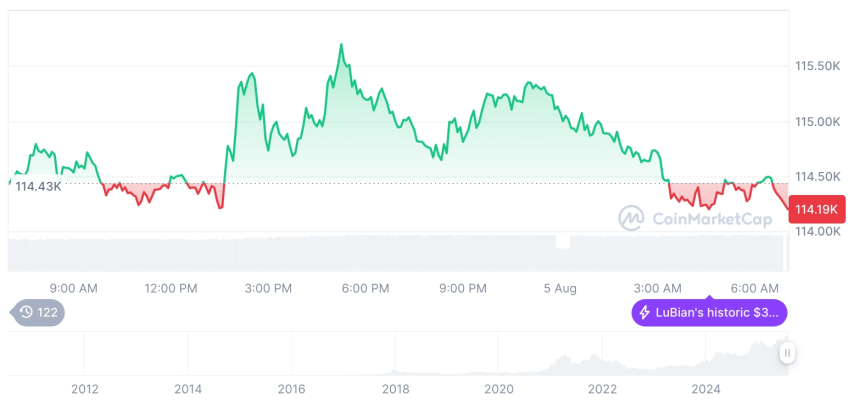This screenshot has width=860, height=401.
Task: Open the LuBian's historic event pill
Action: click(709, 313)
